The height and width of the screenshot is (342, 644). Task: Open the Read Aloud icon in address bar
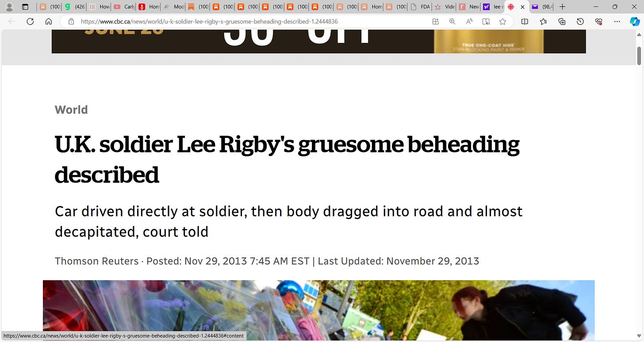pos(469,21)
